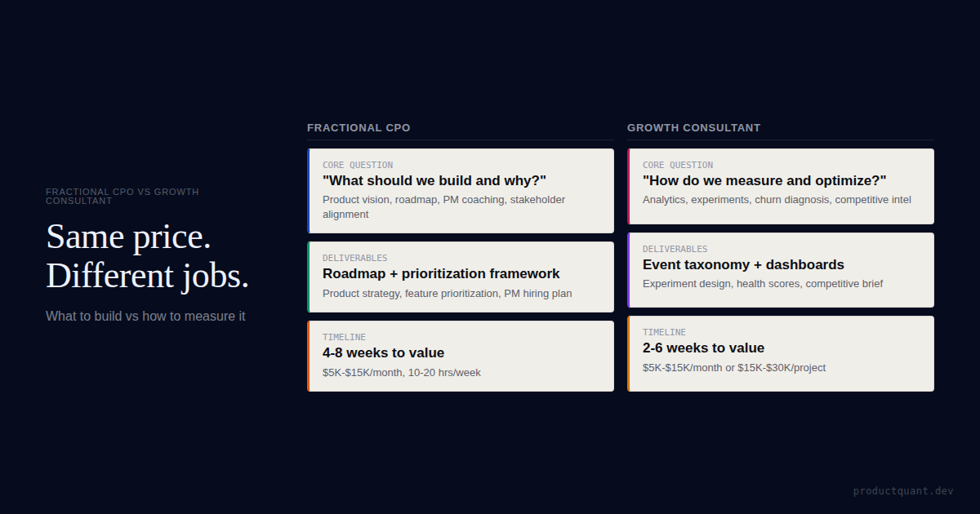Click the small "Fractional CPO vs Growth Consultant" eyebrow label

coord(122,196)
